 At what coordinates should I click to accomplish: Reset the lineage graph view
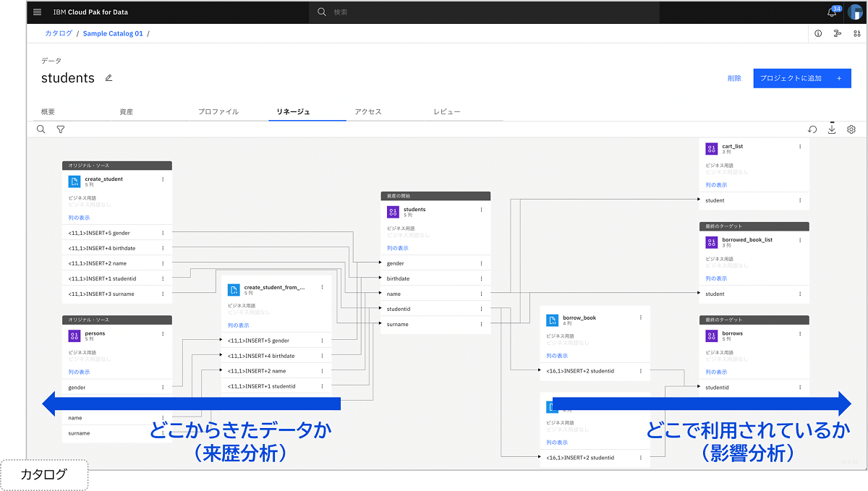tap(812, 129)
